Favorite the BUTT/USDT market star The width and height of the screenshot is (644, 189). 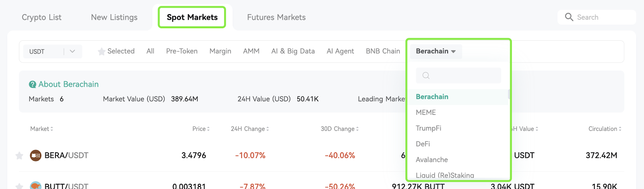click(x=19, y=186)
